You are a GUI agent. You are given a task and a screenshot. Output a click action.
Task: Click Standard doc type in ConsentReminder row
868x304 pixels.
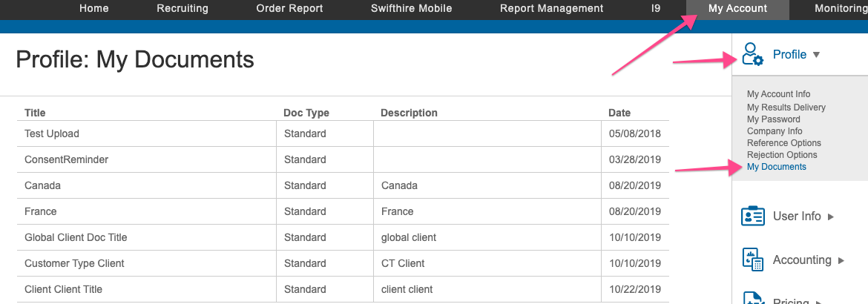[x=305, y=159]
